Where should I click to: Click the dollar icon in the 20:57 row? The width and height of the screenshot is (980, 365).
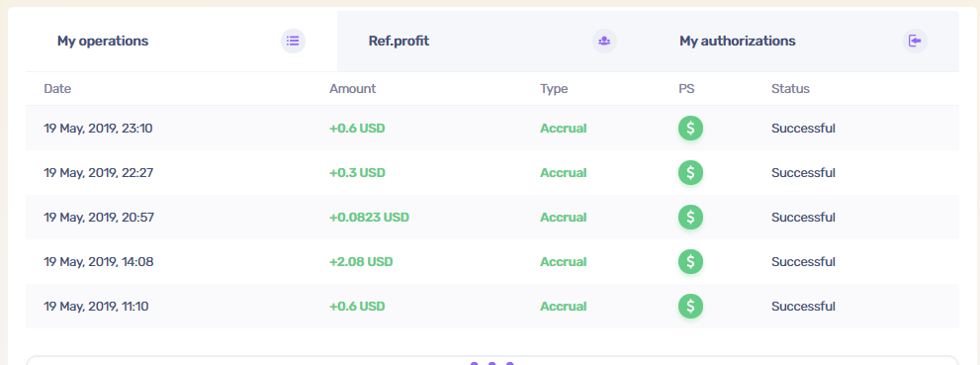tap(690, 218)
